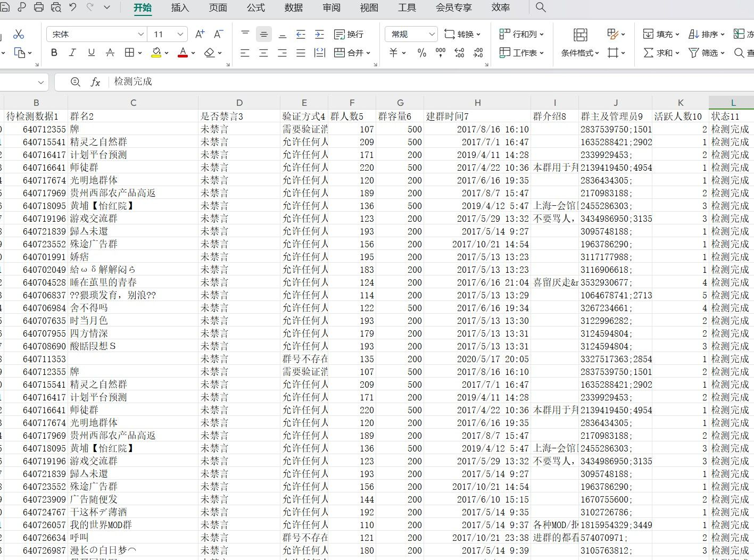This screenshot has height=560, width=754.
Task: Open the 数据 Data tab
Action: click(x=293, y=7)
